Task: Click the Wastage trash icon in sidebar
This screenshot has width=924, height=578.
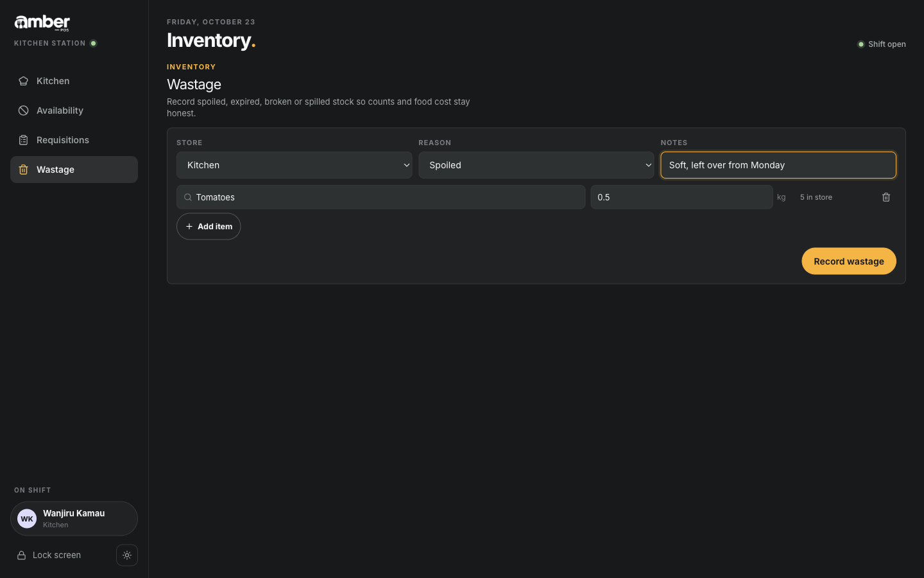Action: [x=23, y=170]
